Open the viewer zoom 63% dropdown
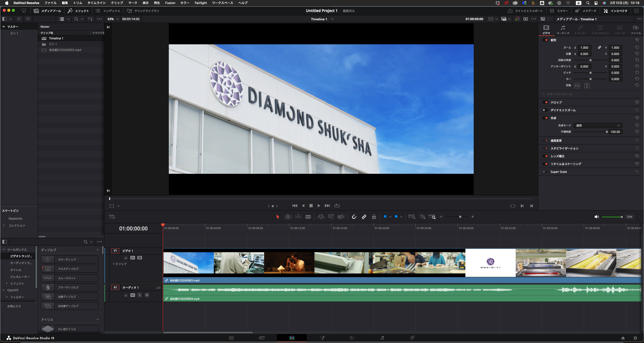The width and height of the screenshot is (644, 343). [x=113, y=19]
